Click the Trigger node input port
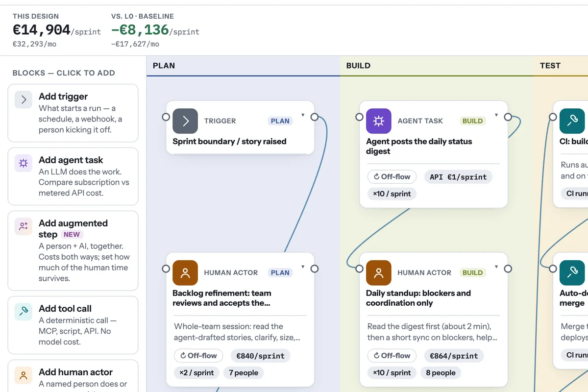Viewport: 588px width, 392px height. (x=166, y=117)
